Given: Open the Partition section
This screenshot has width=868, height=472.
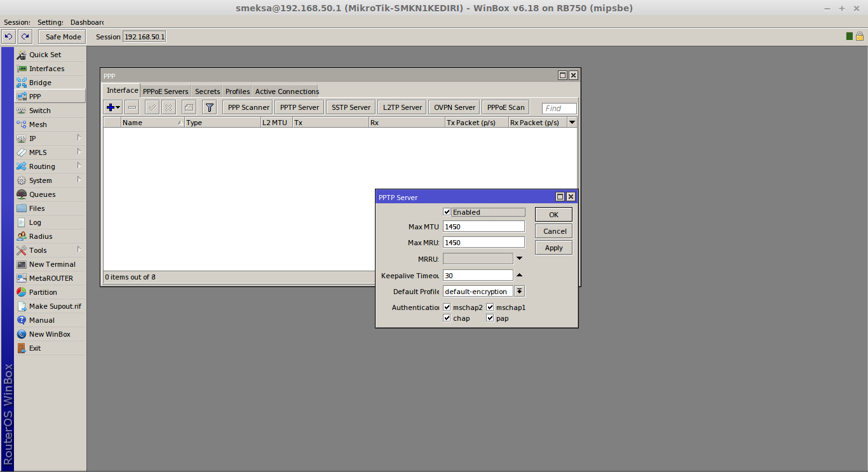Looking at the screenshot, I should point(50,292).
